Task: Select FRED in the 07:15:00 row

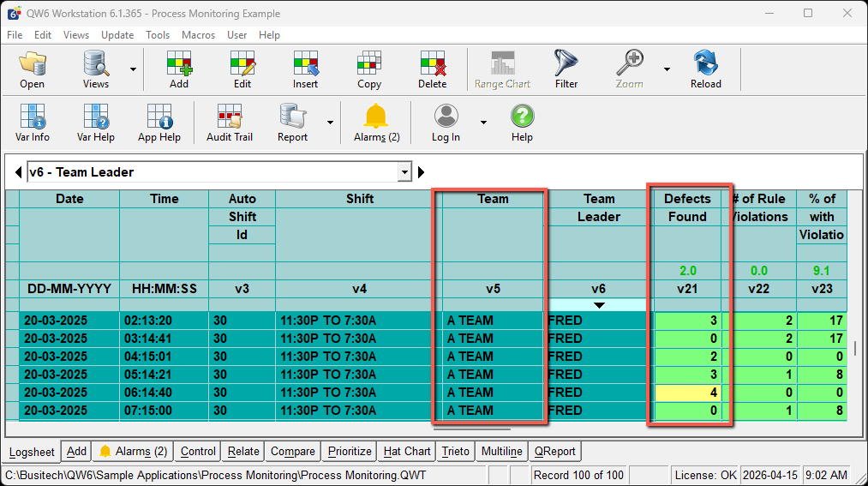Action: (x=598, y=411)
